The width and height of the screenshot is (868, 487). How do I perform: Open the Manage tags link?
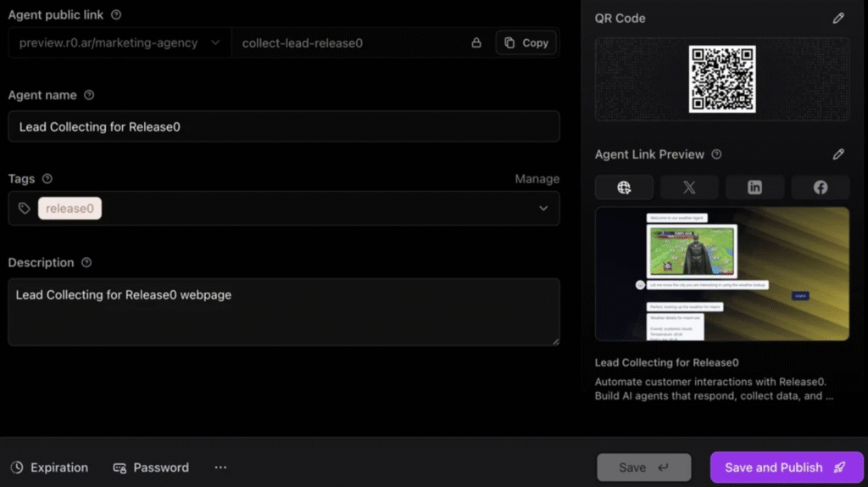(537, 179)
